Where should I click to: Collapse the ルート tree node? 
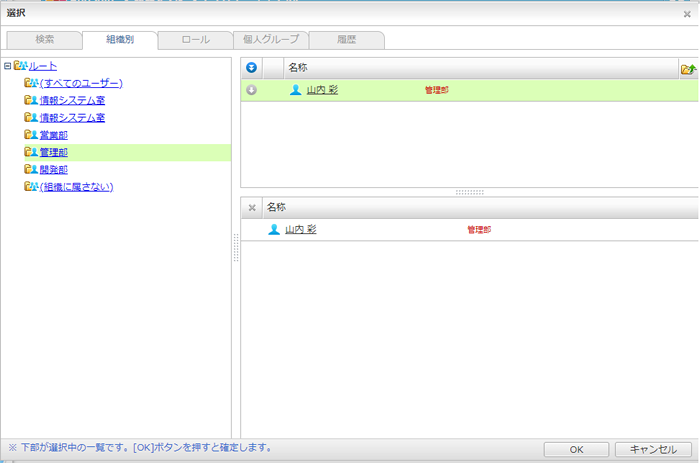click(8, 66)
